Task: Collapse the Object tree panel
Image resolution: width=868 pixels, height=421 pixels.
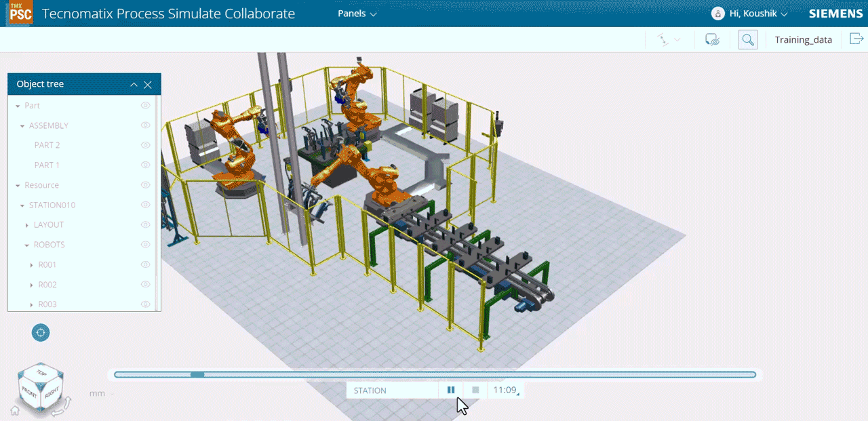Action: pos(134,85)
